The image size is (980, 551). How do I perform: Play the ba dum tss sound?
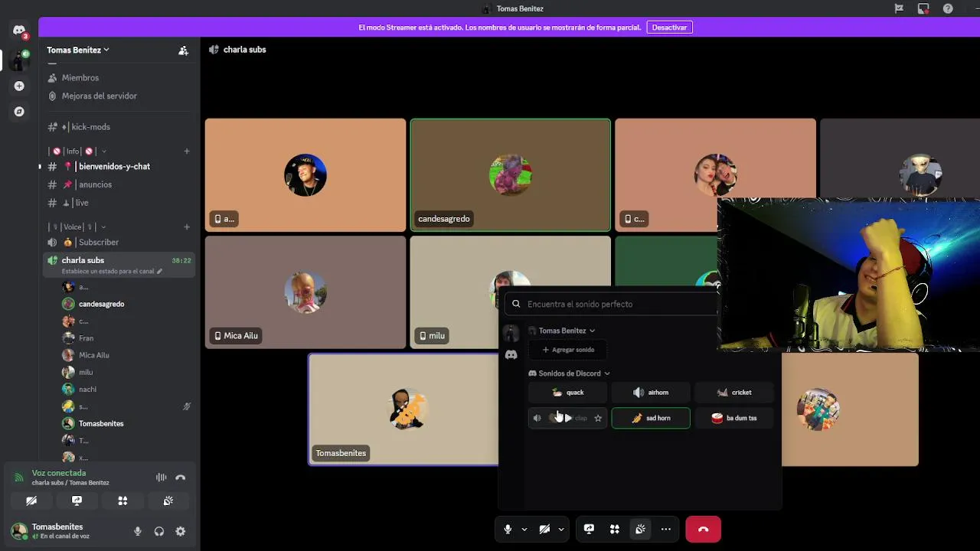pyautogui.click(x=734, y=418)
